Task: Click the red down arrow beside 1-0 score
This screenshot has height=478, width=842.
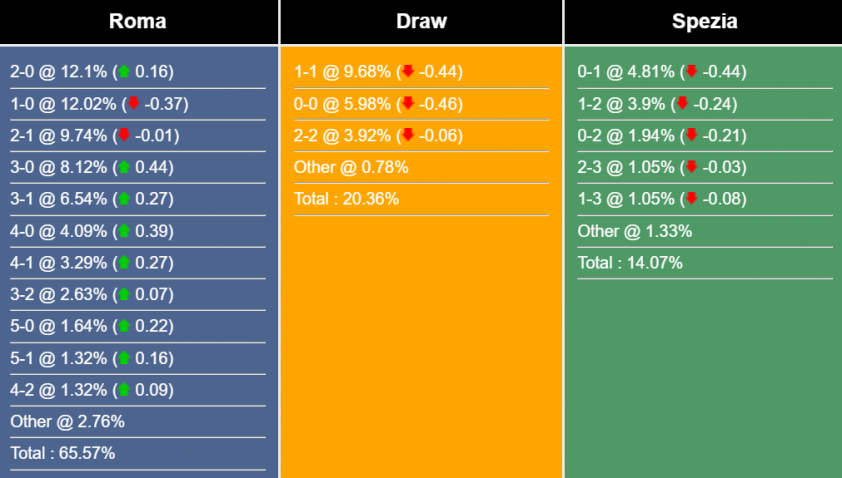Action: pos(133,103)
